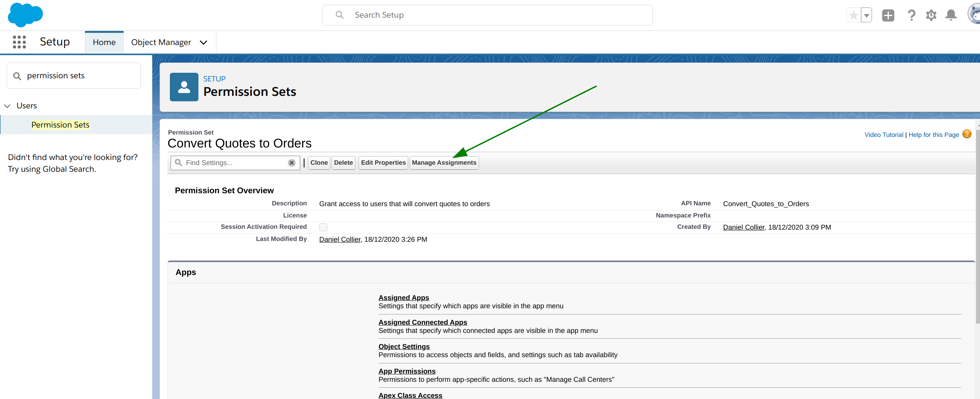Click the favorites star icon
This screenshot has width=980, height=399.
point(854,15)
